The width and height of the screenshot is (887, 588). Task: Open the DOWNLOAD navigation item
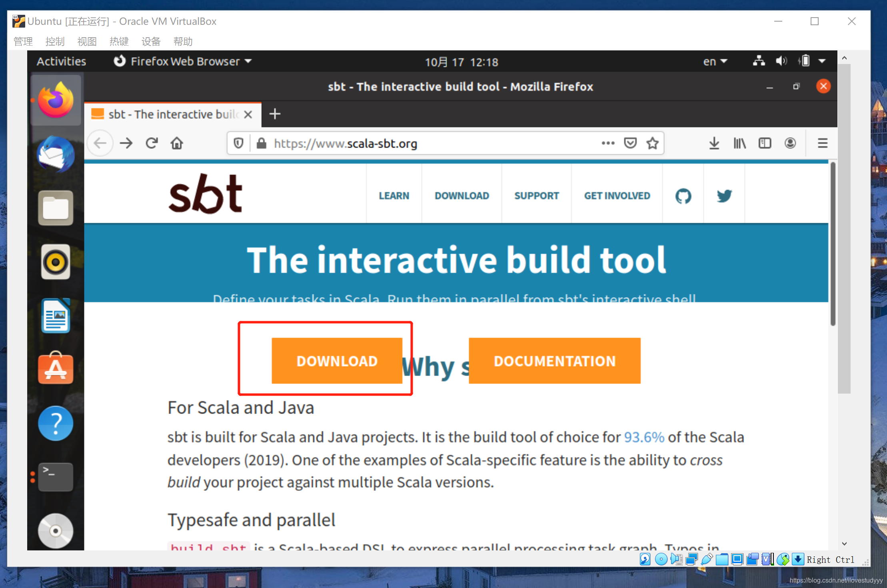click(x=462, y=196)
